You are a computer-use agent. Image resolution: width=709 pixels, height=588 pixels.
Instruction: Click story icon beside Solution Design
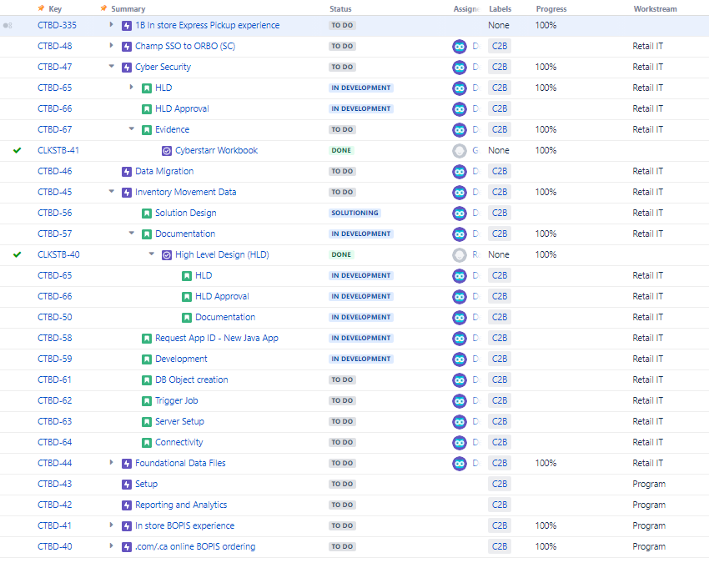point(147,214)
